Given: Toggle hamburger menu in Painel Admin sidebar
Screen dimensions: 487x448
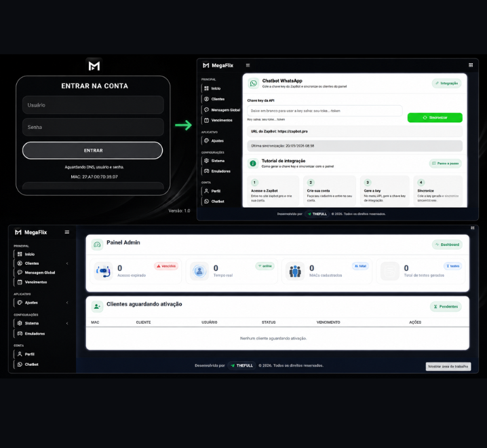Looking at the screenshot, I should (66, 232).
